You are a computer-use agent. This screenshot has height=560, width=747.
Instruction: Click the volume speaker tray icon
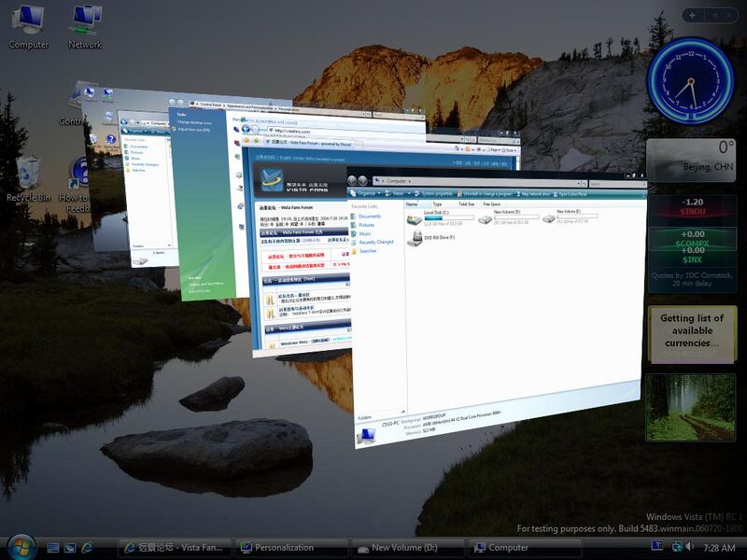pos(689,546)
